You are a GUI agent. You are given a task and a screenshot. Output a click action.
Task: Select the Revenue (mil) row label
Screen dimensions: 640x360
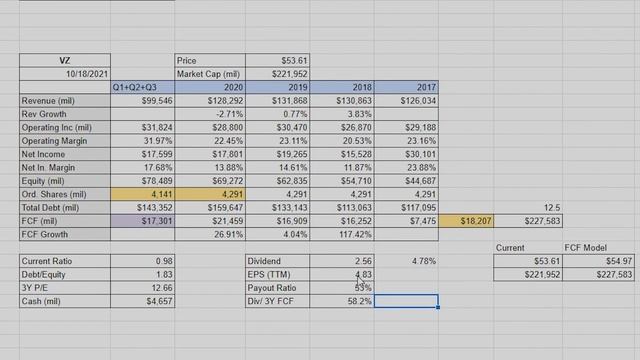[x=65, y=101]
